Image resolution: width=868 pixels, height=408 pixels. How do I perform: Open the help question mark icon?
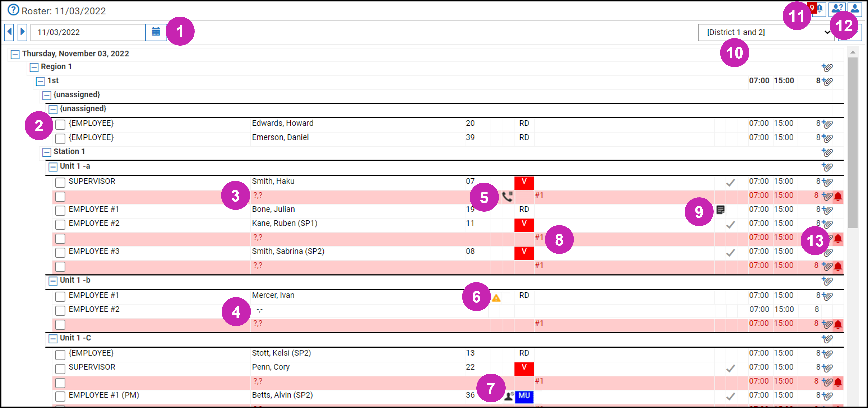(x=13, y=10)
